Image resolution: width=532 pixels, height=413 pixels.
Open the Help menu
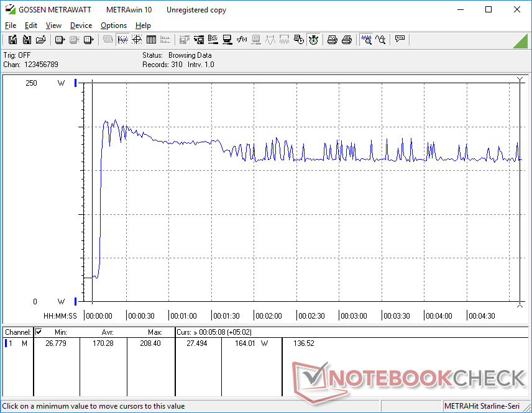(x=143, y=25)
